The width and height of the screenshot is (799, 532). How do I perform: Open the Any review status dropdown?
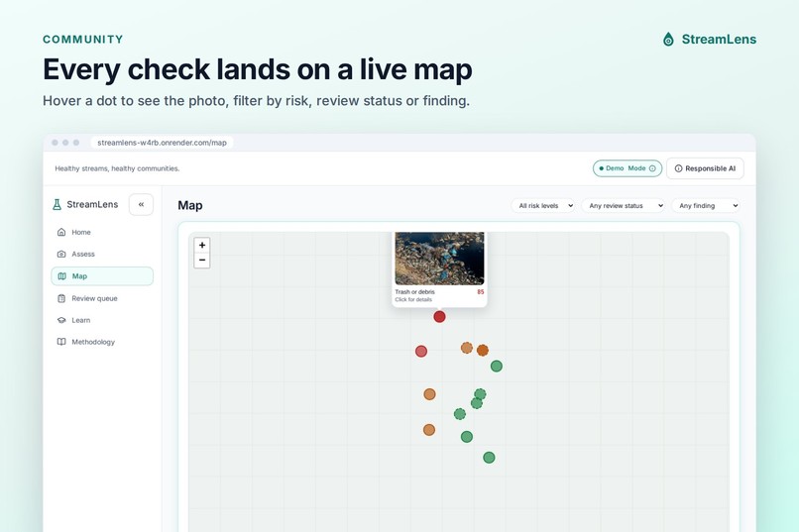point(623,206)
